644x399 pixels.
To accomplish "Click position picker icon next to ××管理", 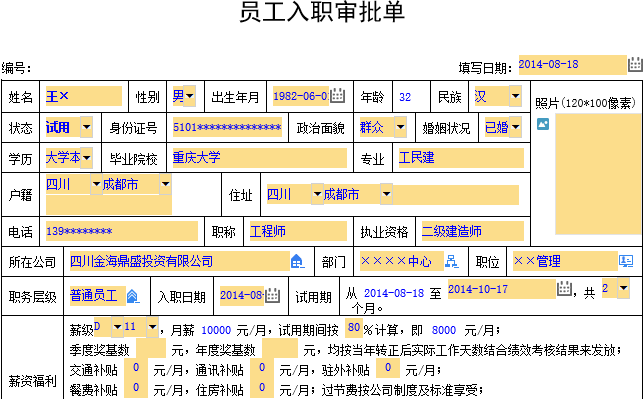I will click(626, 261).
